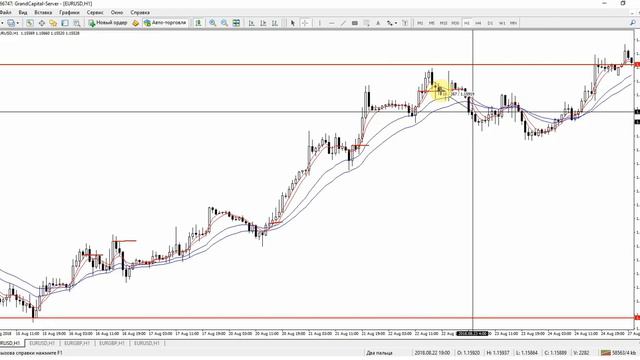Select the active EURUSD,H1 chart tab

pyautogui.click(x=11, y=343)
